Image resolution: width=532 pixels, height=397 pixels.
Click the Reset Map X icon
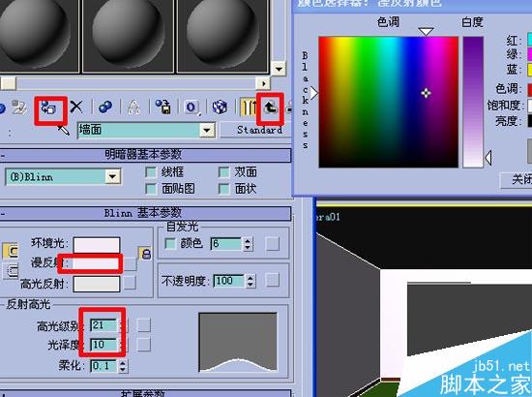pos(76,107)
